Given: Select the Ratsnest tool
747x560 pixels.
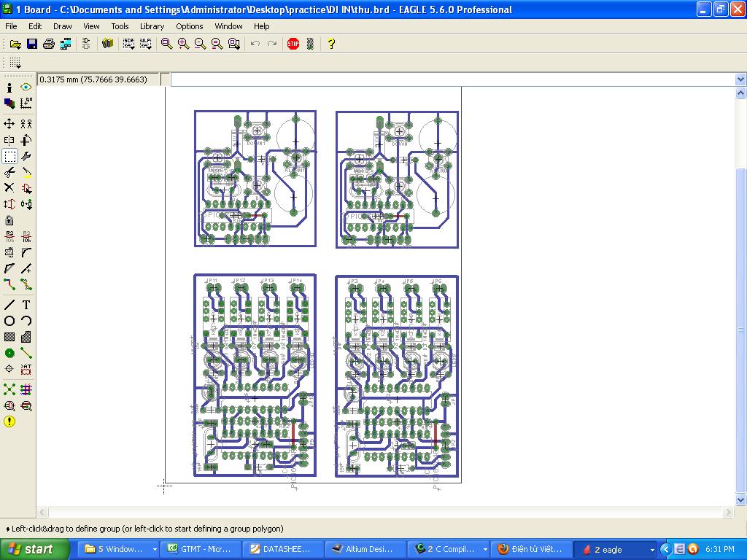Looking at the screenshot, I should 9,390.
